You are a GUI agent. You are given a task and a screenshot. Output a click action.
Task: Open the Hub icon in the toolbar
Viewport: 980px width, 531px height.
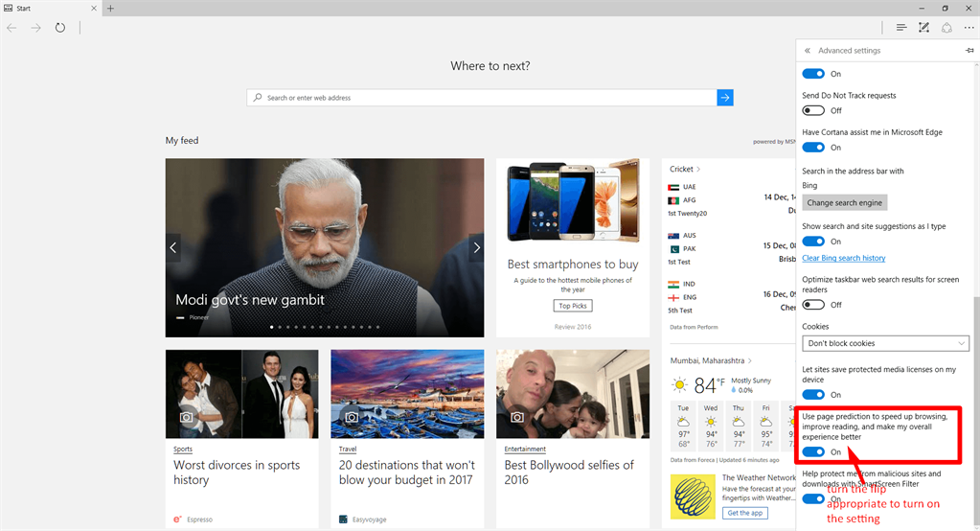click(900, 28)
